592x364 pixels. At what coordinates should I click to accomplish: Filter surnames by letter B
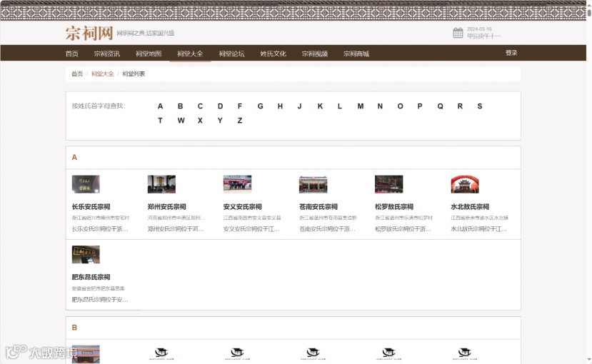pyautogui.click(x=181, y=106)
